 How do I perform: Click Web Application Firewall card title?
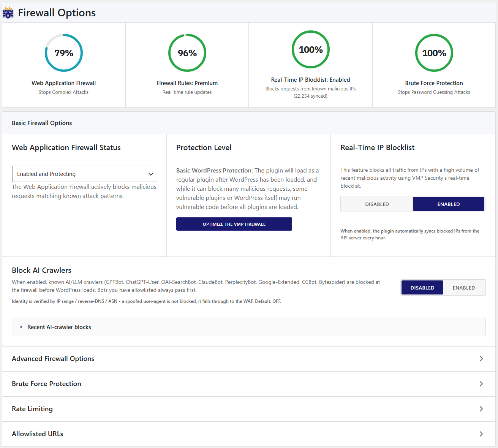coord(64,83)
